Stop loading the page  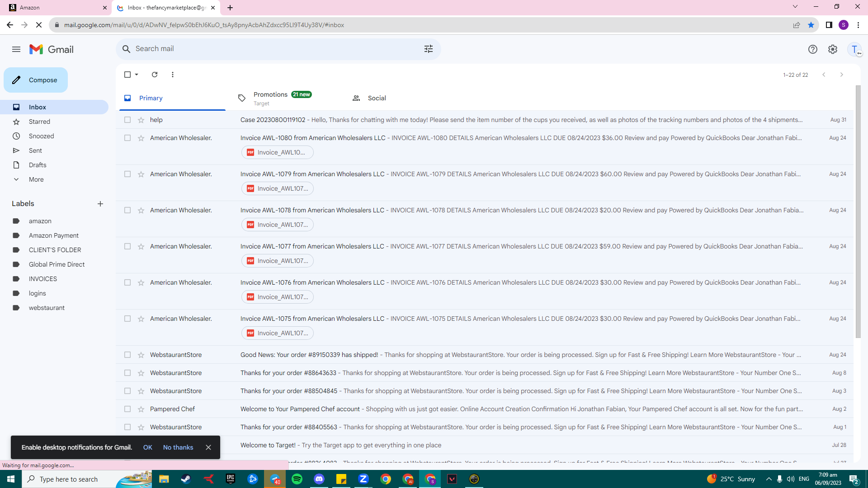(x=39, y=25)
